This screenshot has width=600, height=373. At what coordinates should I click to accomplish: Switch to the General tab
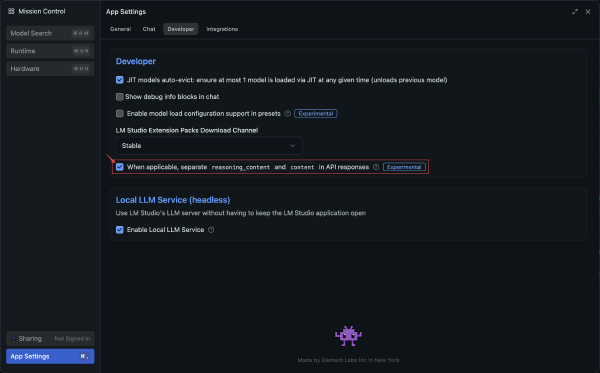pyautogui.click(x=121, y=29)
